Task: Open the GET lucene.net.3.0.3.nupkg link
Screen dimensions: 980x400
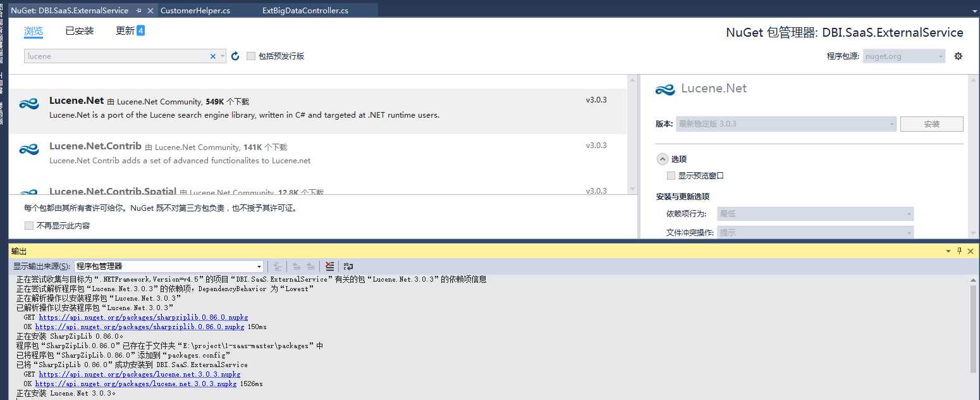Action: [140, 375]
